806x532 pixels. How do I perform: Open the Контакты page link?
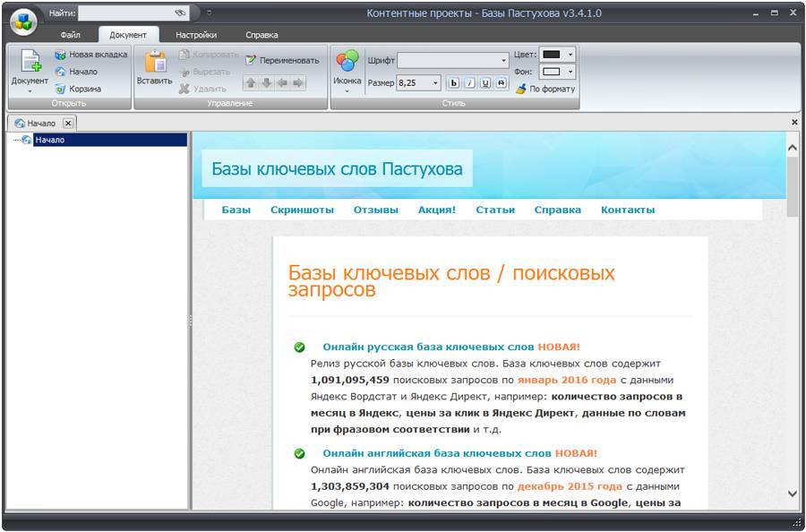[628, 210]
